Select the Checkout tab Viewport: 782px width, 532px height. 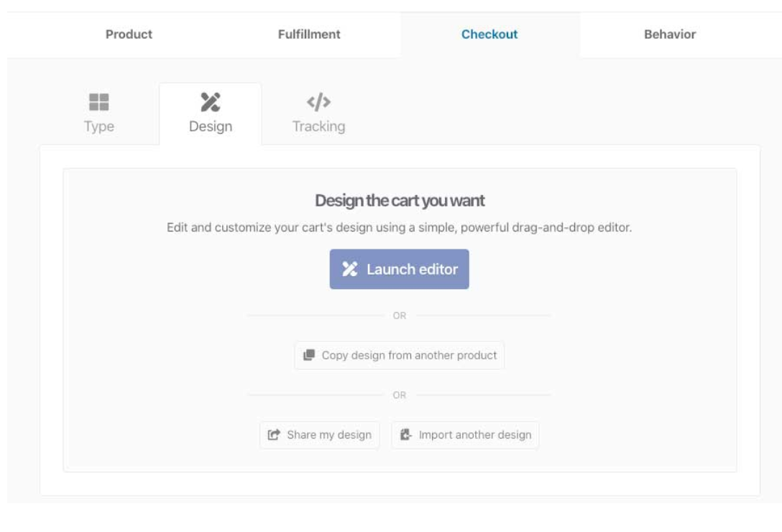489,35
